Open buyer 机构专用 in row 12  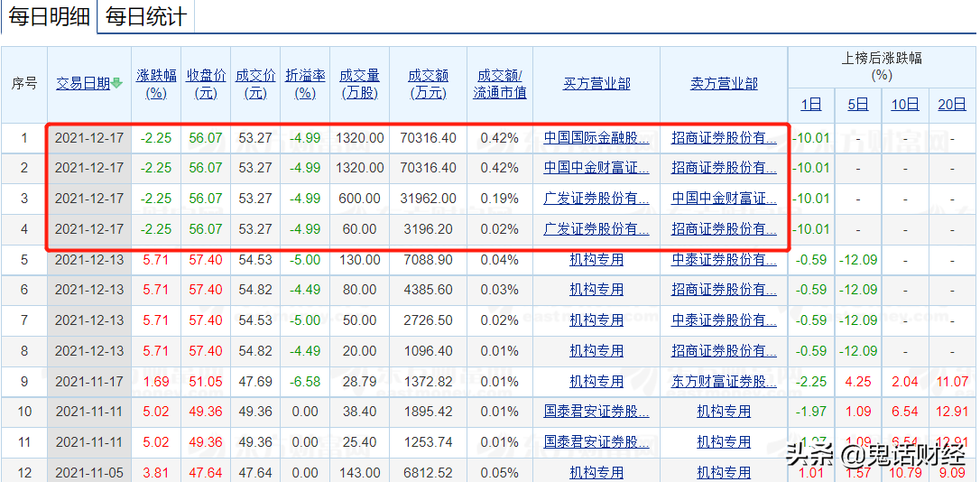(x=596, y=472)
